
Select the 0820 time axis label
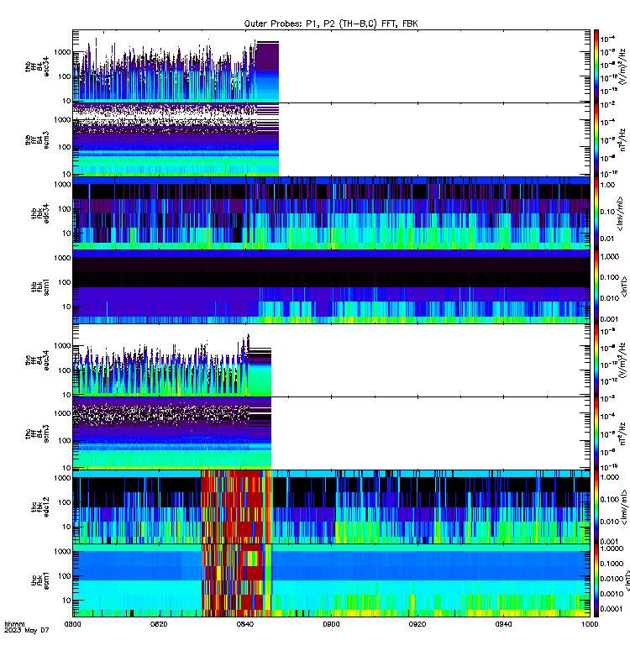pyautogui.click(x=159, y=624)
